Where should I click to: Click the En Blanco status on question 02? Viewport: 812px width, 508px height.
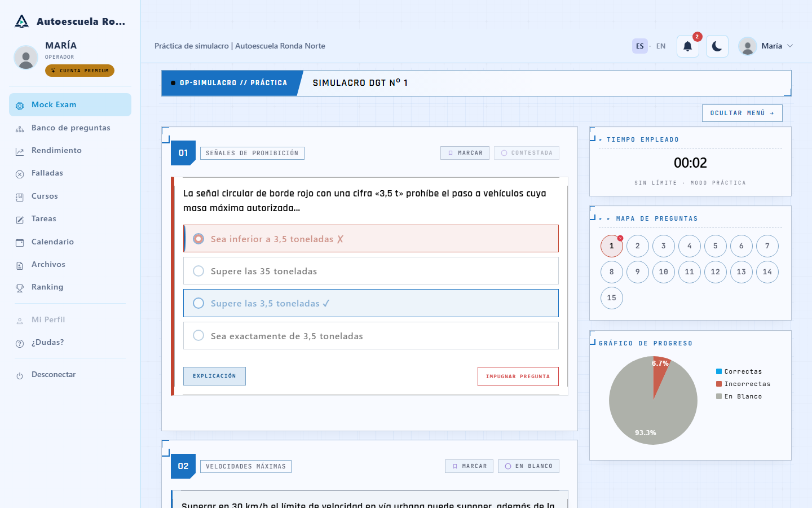[x=528, y=466]
